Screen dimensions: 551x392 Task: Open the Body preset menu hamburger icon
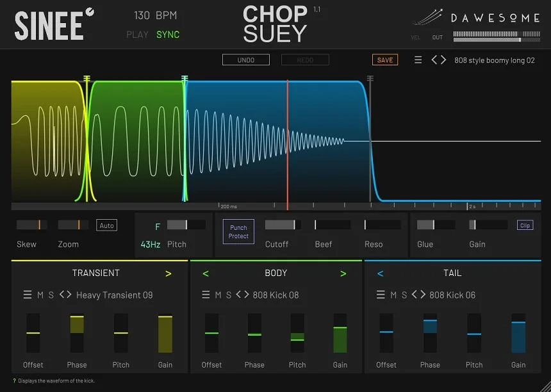click(x=206, y=295)
